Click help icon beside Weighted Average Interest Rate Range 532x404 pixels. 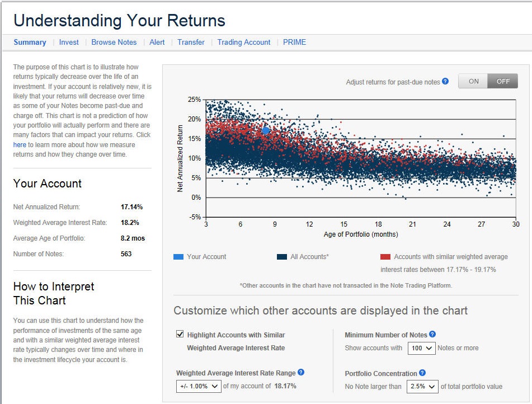click(301, 373)
